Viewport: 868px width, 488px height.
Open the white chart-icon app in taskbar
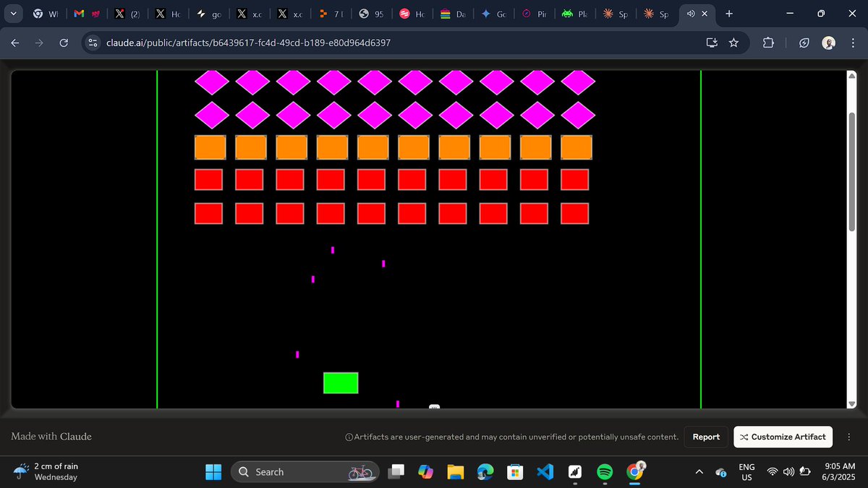[574, 472]
